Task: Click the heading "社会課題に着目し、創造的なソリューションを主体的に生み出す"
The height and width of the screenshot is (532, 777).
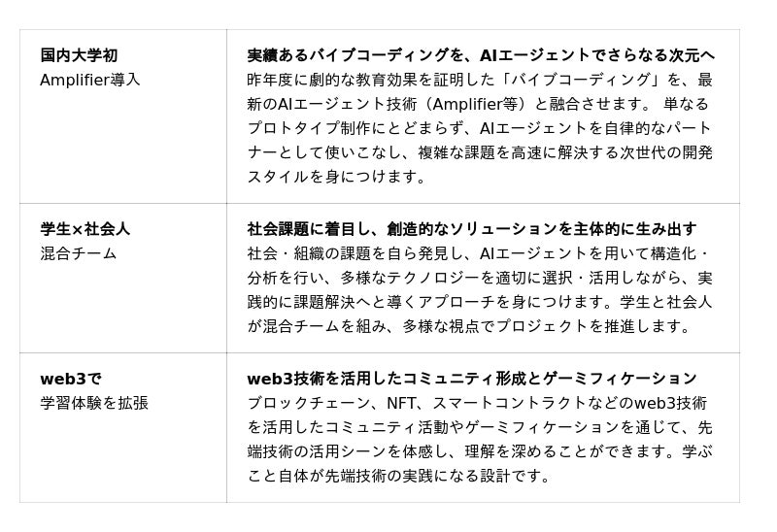Action: tap(472, 229)
